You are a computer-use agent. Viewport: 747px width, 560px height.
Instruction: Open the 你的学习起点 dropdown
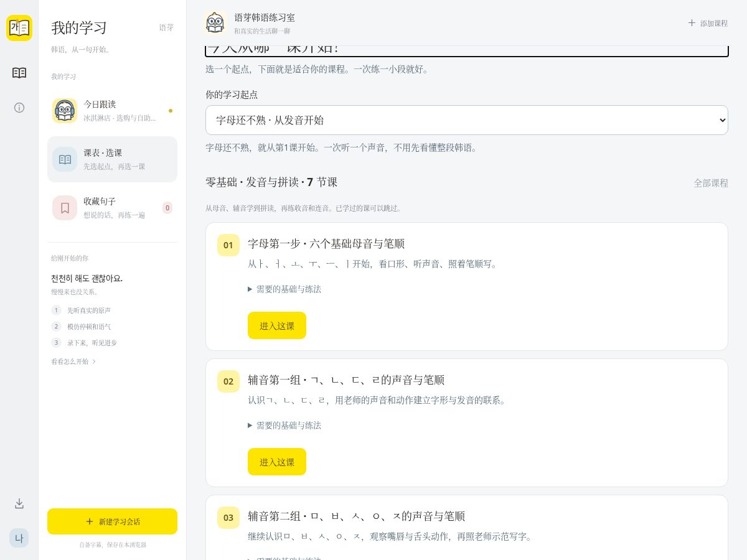tap(467, 120)
